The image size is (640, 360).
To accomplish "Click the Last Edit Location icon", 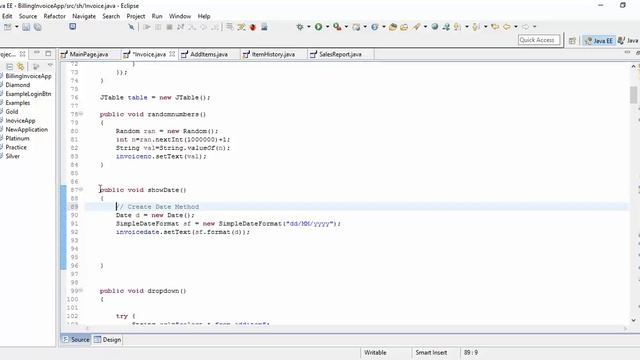I will click(495, 27).
